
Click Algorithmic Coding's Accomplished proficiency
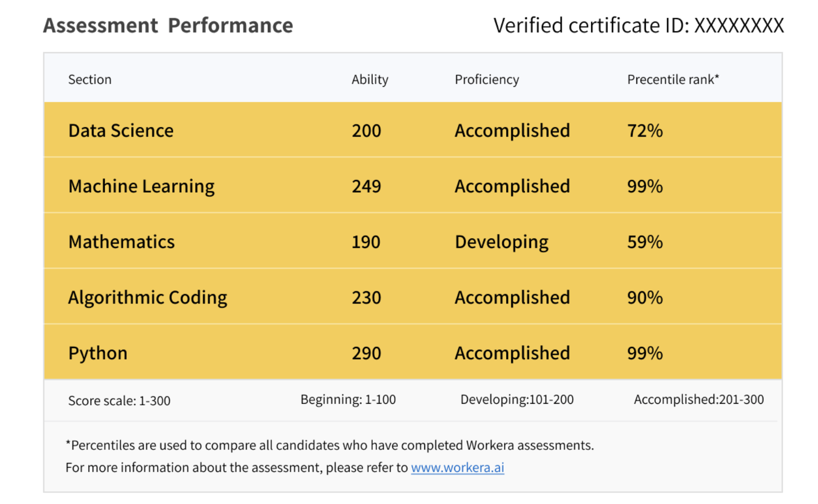tap(512, 297)
